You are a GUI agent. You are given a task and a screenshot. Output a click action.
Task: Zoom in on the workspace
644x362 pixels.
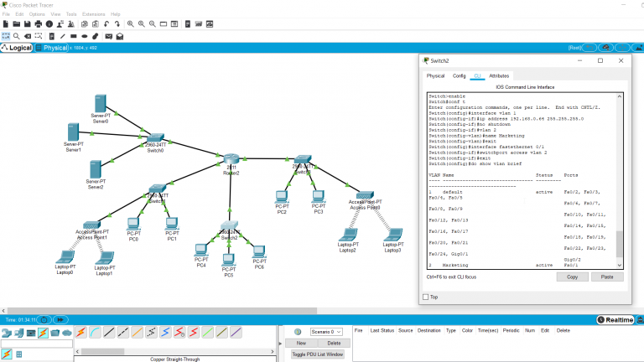pyautogui.click(x=131, y=24)
